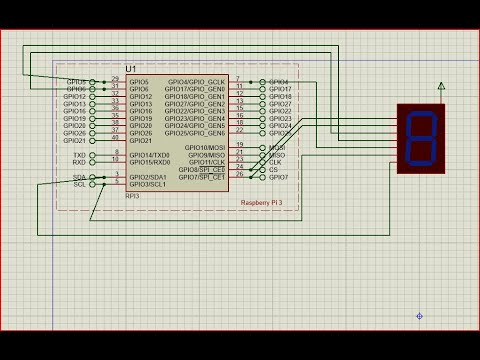This screenshot has width=480, height=360.
Task: Click the GPIO7 terminal circle outside the chip
Action: coord(263,177)
